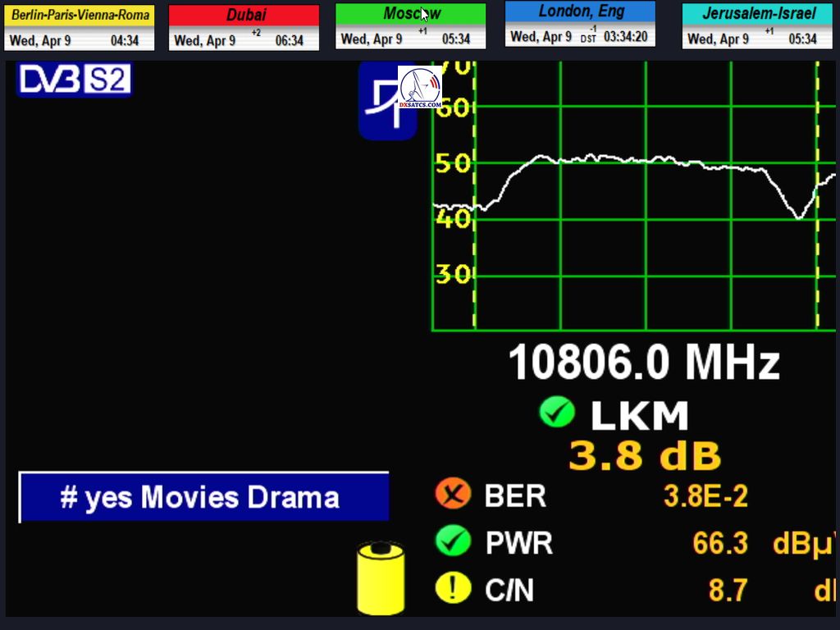Click the '# yes Movies Drama' channel box
The width and height of the screenshot is (840, 630).
tap(203, 497)
